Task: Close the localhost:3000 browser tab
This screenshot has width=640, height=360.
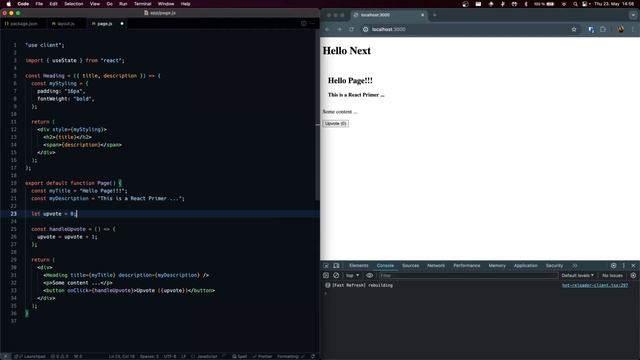Action: [x=422, y=15]
